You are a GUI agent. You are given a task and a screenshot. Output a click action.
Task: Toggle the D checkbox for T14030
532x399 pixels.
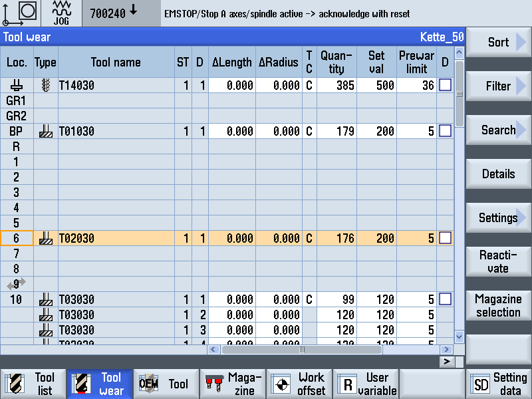(445, 85)
